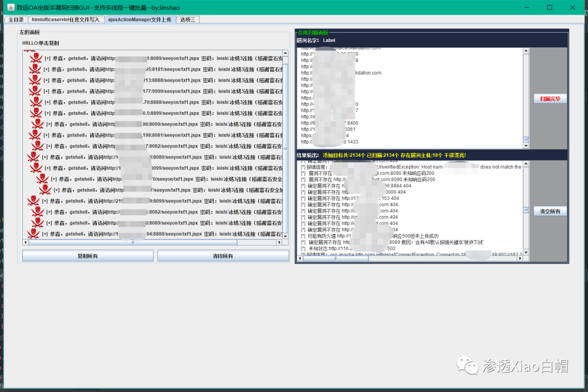Click the skull icon on the 9:8099 row

click(33, 201)
